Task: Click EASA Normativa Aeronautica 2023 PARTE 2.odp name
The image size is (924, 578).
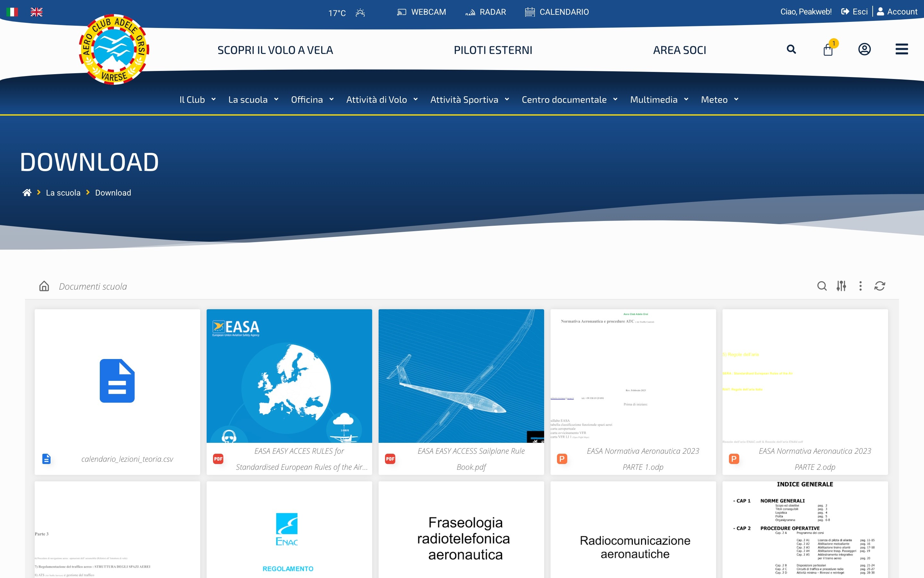Action: 815,459
